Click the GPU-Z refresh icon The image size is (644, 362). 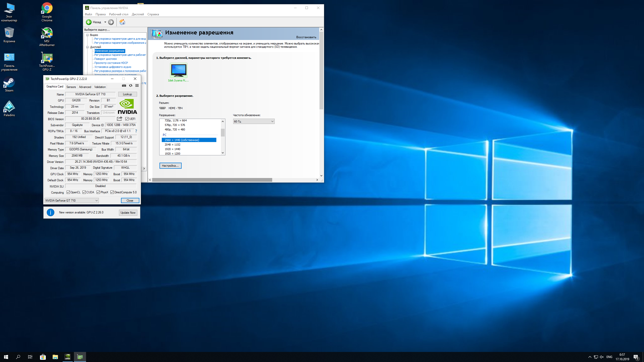point(131,85)
